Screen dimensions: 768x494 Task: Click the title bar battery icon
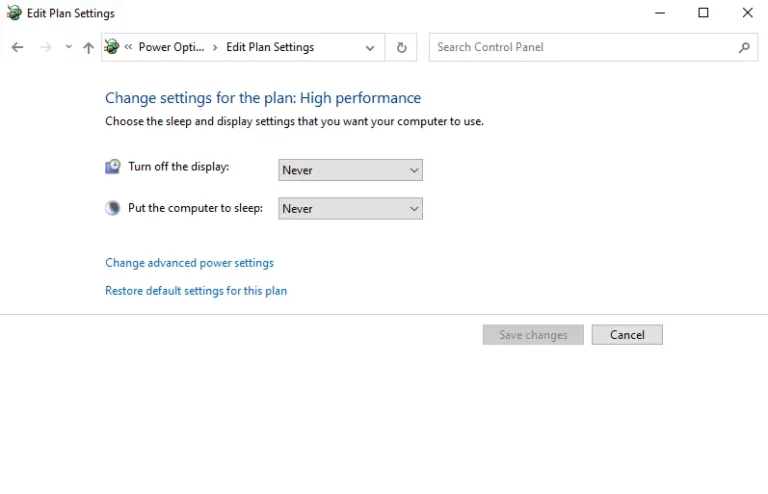(14, 13)
